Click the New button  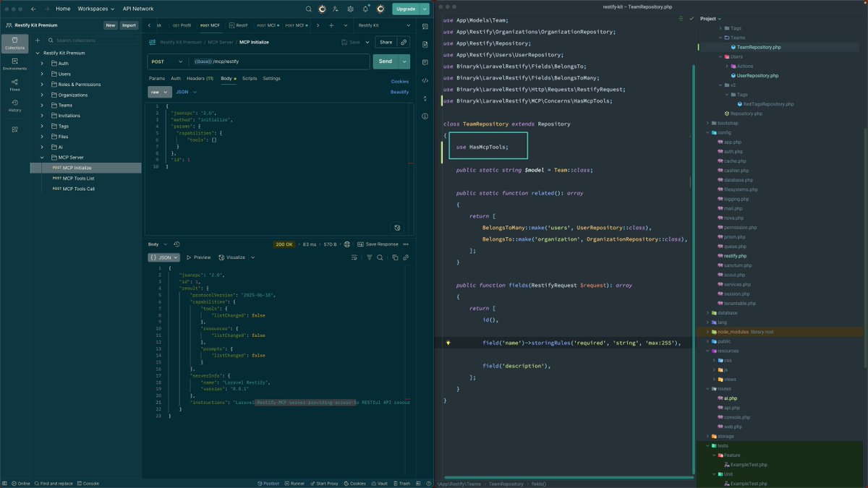110,25
